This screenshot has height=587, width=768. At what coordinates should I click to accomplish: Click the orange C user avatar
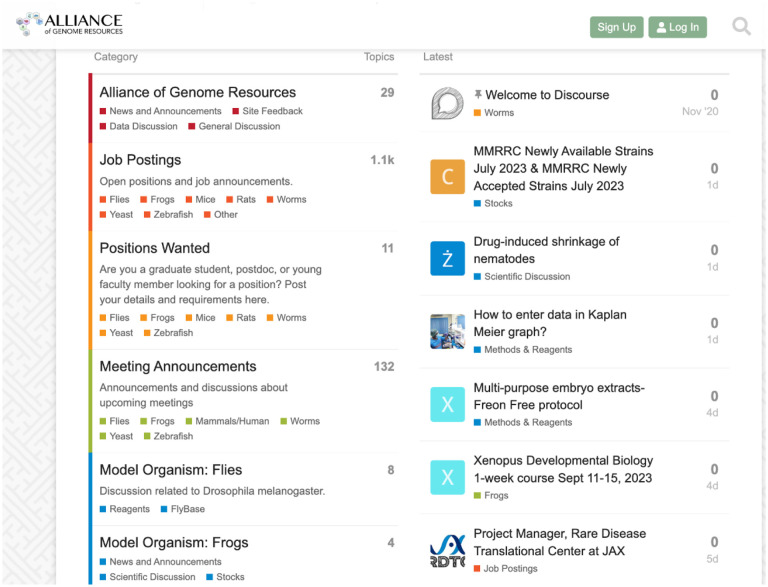pos(447,177)
